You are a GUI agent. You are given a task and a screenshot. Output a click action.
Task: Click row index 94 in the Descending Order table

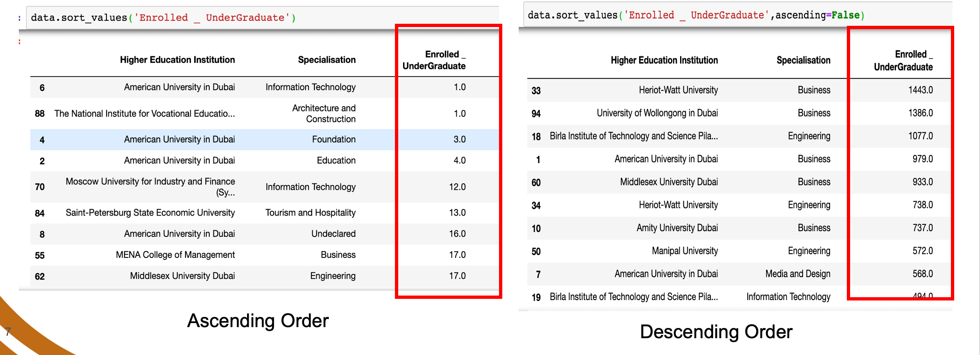[x=536, y=114]
